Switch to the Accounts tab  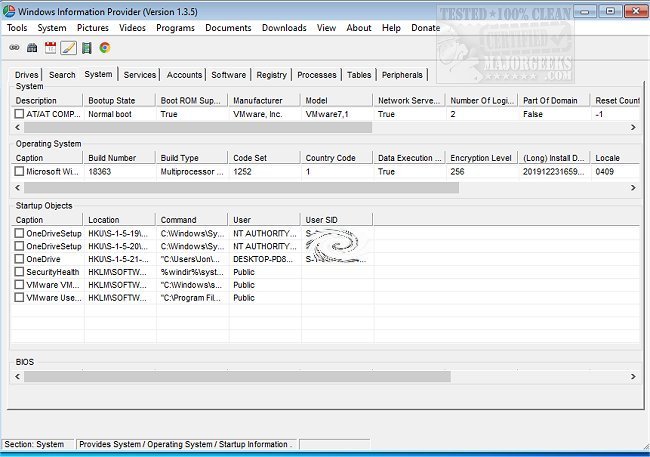point(184,75)
